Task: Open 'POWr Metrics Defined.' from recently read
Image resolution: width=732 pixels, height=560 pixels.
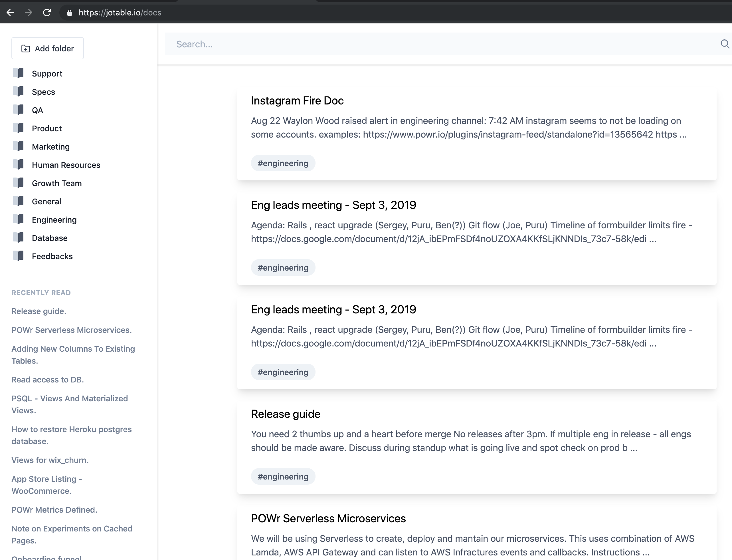Action: pyautogui.click(x=54, y=509)
